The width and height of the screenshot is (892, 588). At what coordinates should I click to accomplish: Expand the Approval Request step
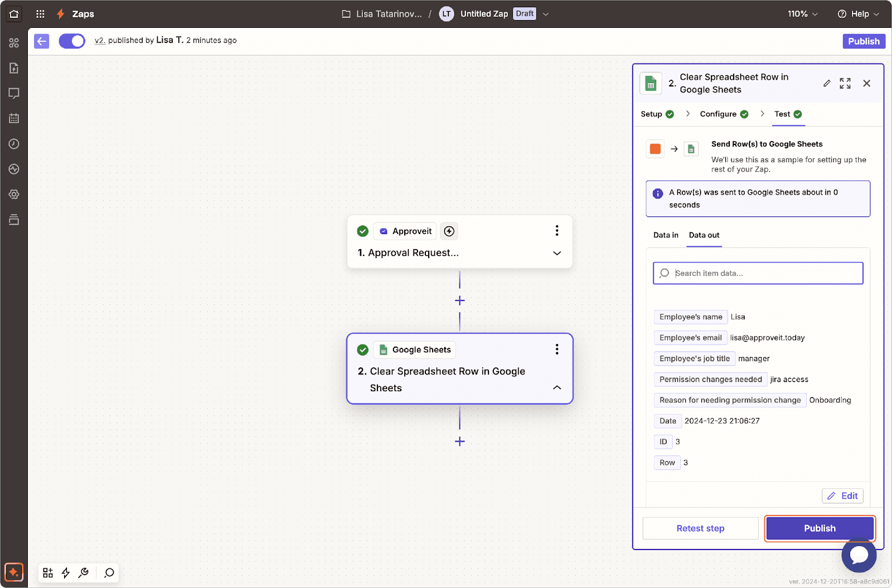pyautogui.click(x=556, y=253)
